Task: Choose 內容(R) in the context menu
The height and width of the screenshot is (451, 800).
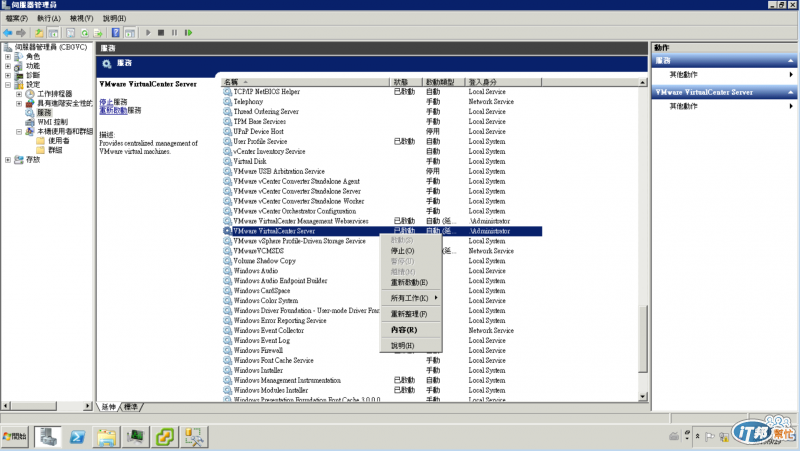Action: coord(411,330)
